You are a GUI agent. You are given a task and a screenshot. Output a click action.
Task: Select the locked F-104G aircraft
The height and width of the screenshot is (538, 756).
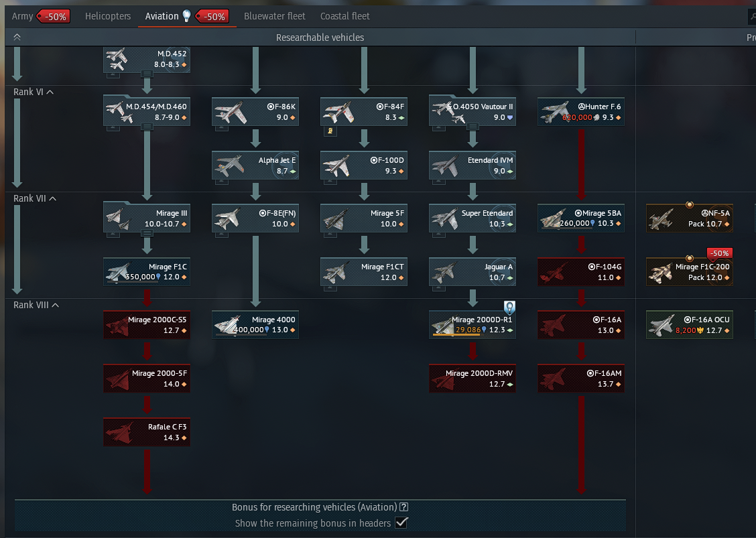(581, 271)
